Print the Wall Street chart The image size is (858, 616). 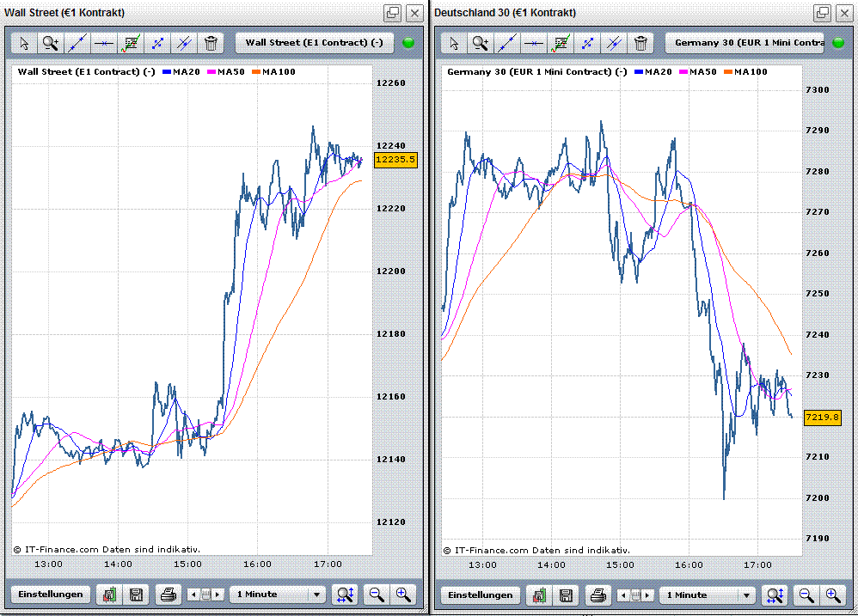pyautogui.click(x=169, y=595)
